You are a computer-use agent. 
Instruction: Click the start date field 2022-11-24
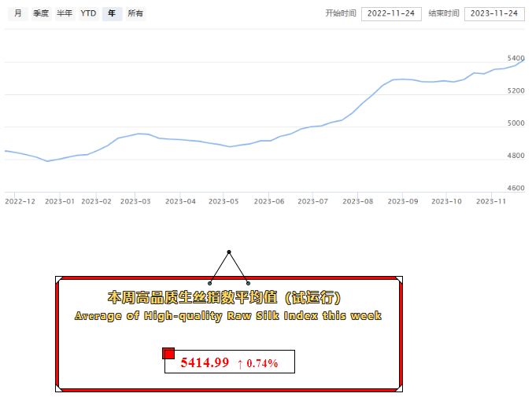(x=391, y=13)
